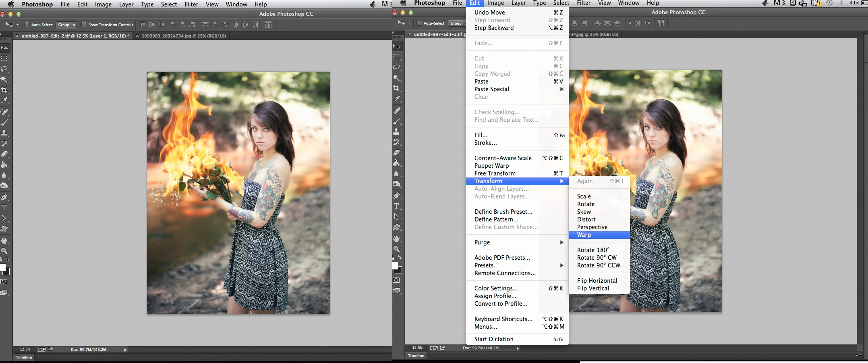Enable Show Transform Controls checkbox
Screen dimensions: 868x363
(84, 25)
